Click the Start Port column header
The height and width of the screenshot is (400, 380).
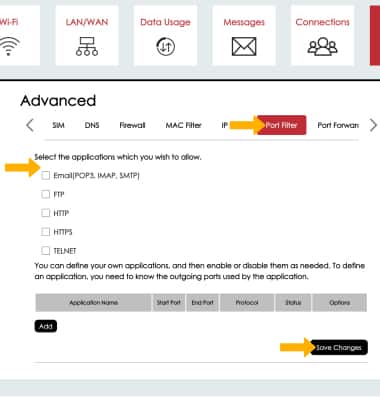169,303
